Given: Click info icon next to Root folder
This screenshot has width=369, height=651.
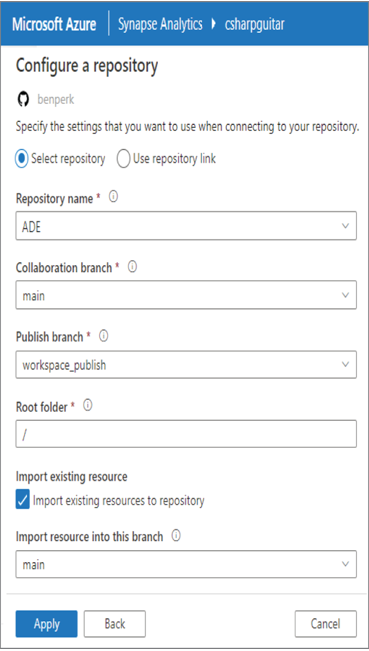Looking at the screenshot, I should [88, 406].
